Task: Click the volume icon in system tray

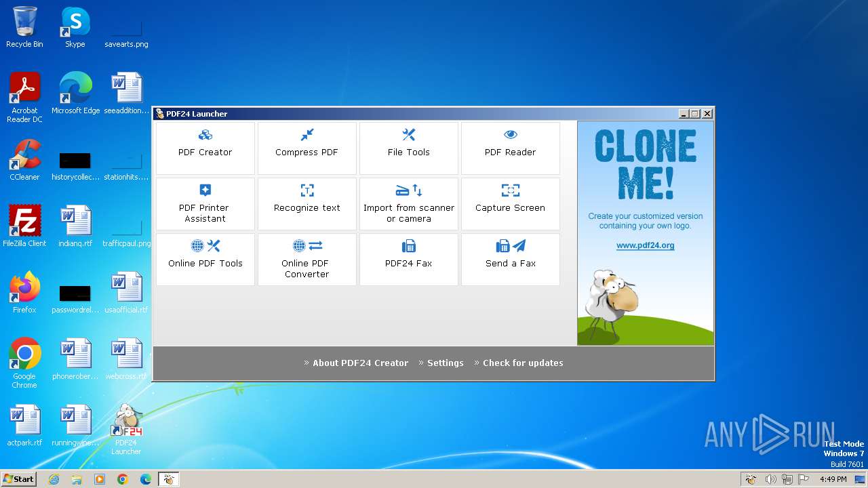Action: pos(770,479)
